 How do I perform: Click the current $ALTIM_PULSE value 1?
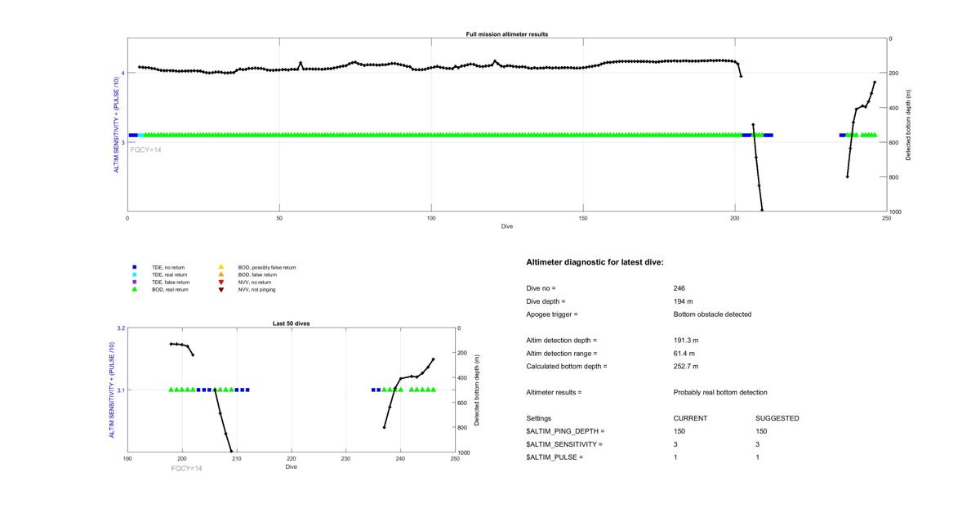click(676, 457)
